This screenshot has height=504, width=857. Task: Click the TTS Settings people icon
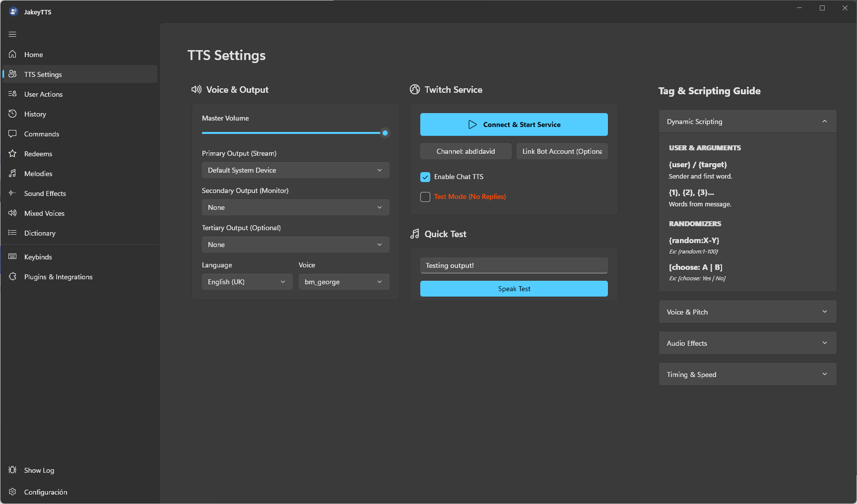[12, 74]
